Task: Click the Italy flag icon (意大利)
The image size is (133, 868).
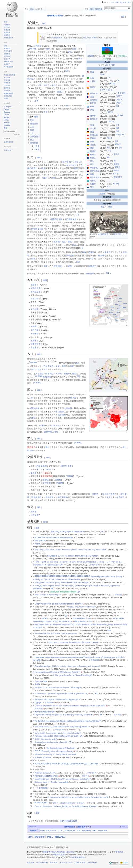Action: pos(88,129)
